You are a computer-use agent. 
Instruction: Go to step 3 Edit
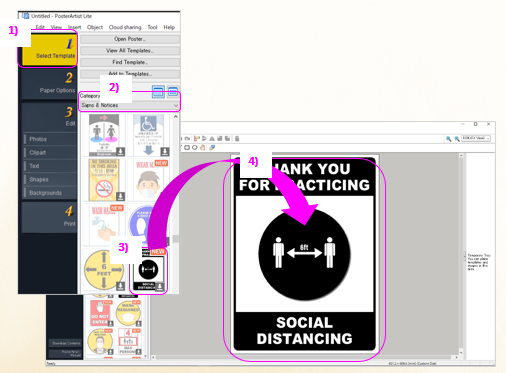pyautogui.click(x=49, y=117)
